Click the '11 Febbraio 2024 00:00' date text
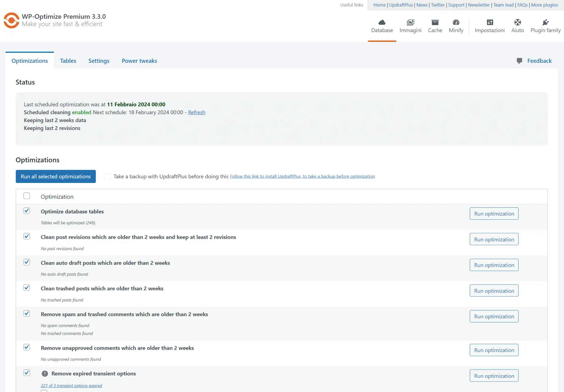 (x=136, y=104)
